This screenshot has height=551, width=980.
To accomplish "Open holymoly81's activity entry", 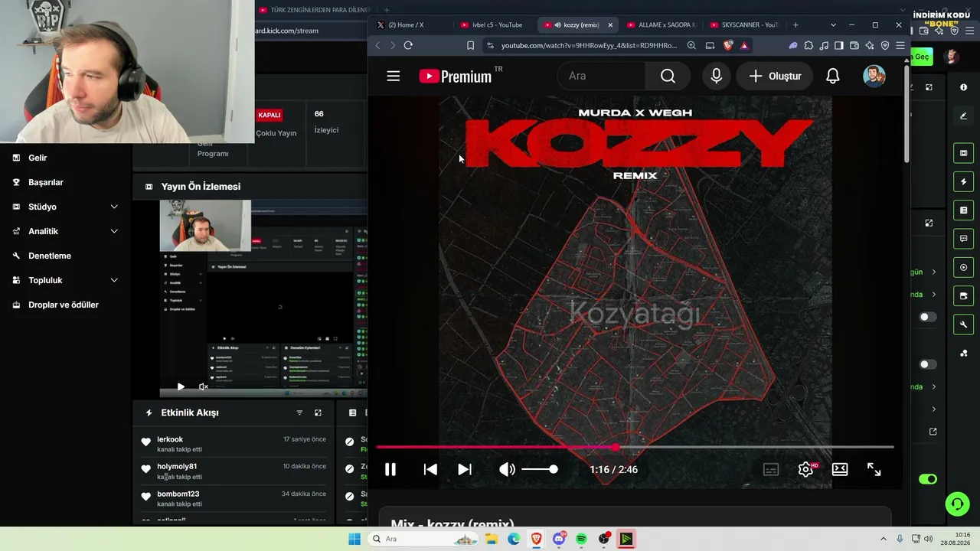I will (x=234, y=471).
